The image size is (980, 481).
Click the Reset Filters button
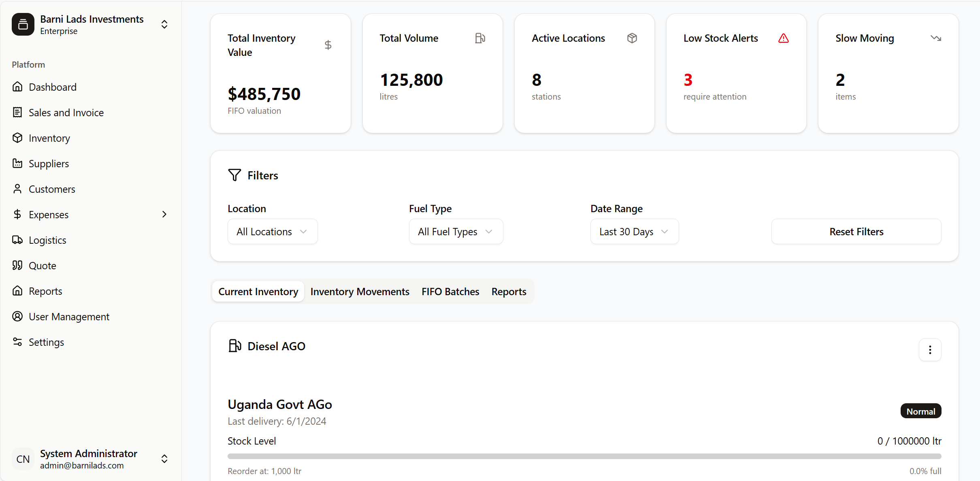(x=856, y=232)
